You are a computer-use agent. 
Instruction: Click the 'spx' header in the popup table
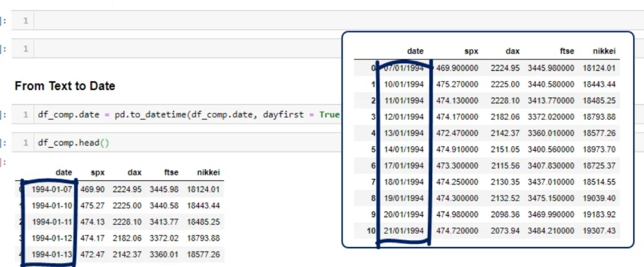point(471,51)
